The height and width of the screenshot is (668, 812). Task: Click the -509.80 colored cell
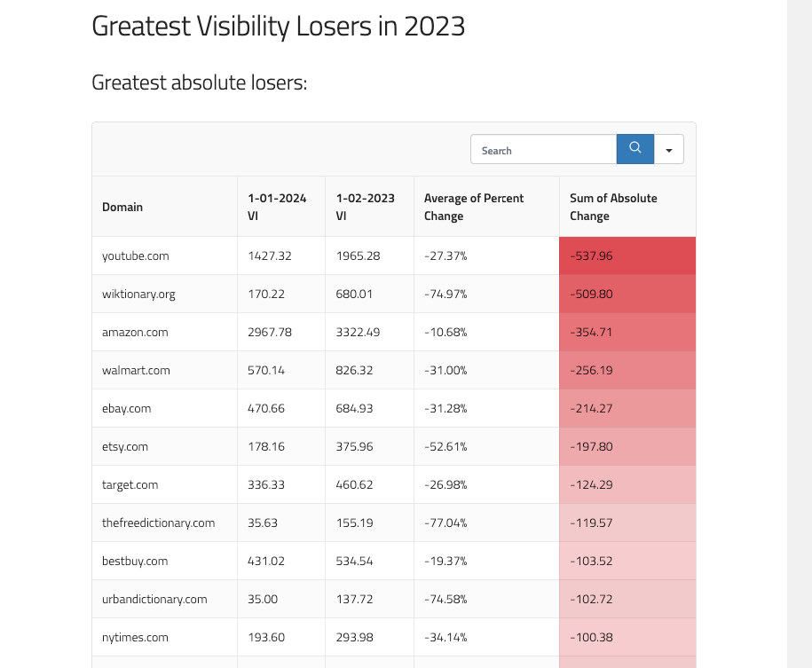pos(627,294)
